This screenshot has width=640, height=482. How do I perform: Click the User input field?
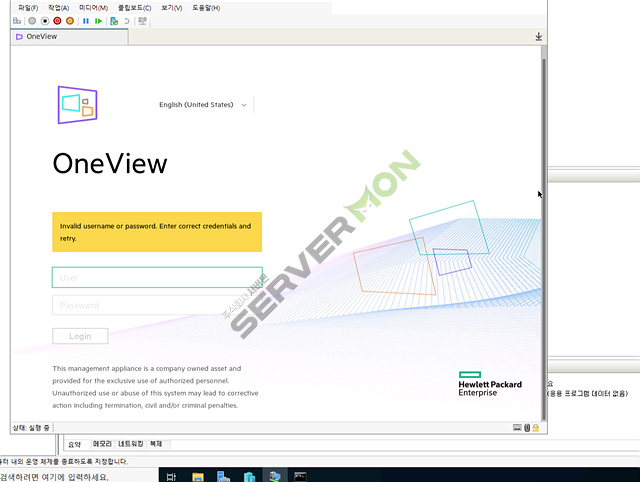coord(157,278)
